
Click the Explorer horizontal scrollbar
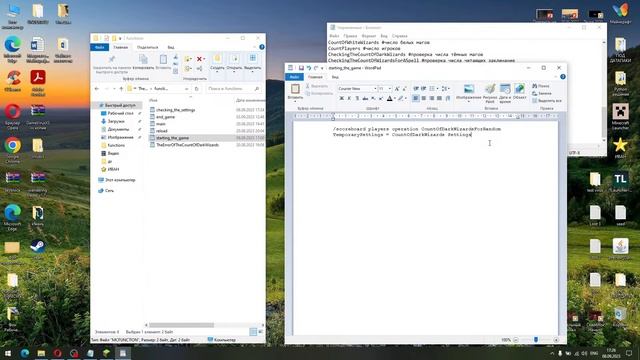(182, 325)
